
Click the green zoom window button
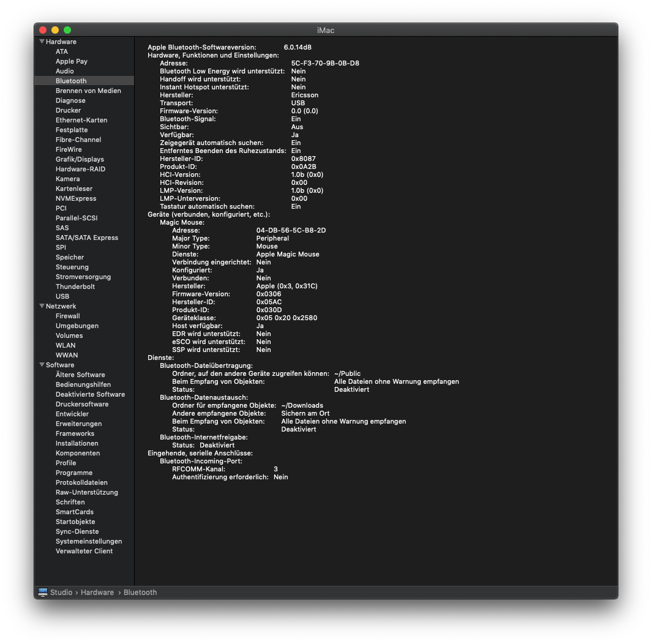pos(67,30)
